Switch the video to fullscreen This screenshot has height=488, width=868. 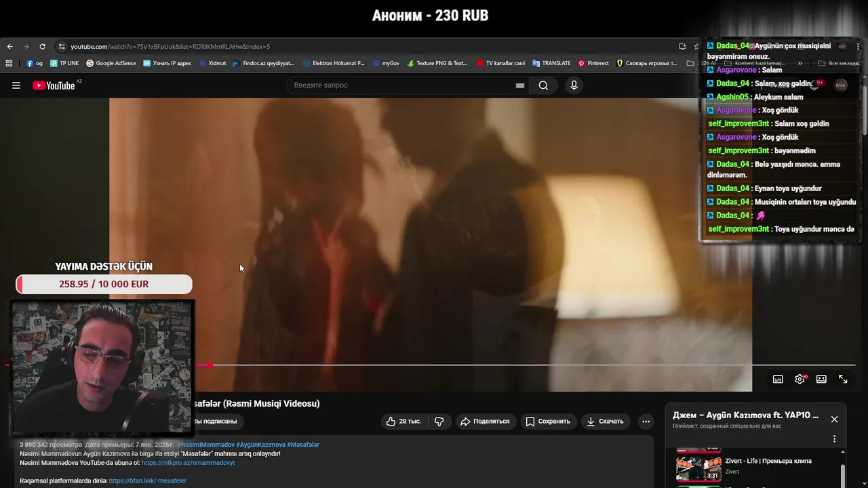tap(843, 380)
